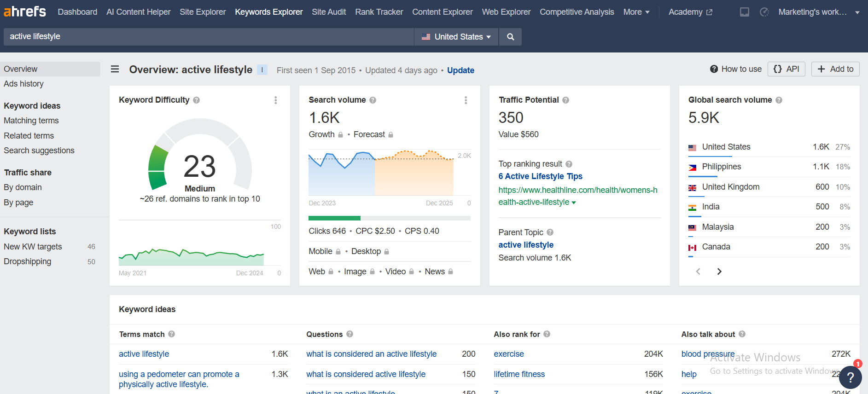868x394 pixels.
Task: Click the lock icon next to Desktop
Action: 387,252
